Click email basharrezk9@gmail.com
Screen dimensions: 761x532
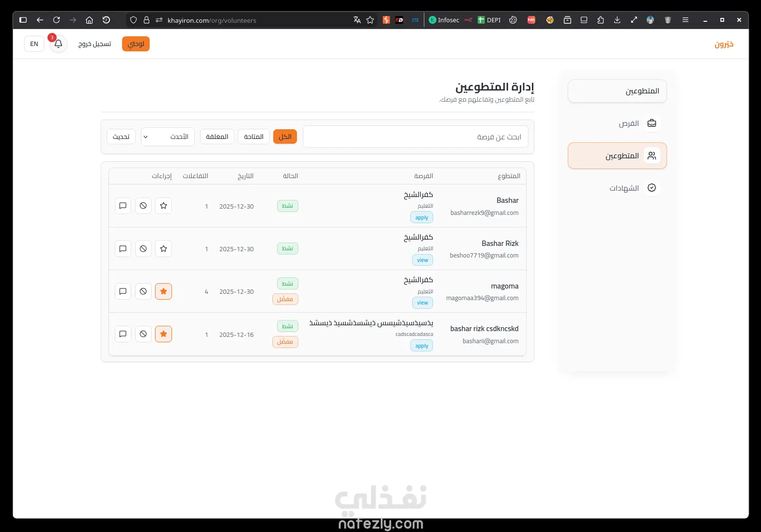click(484, 213)
